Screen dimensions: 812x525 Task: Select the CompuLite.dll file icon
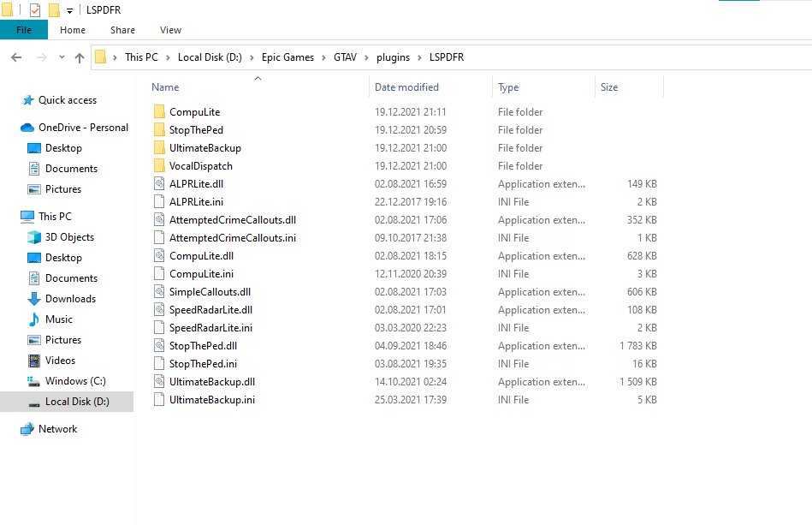pyautogui.click(x=159, y=255)
